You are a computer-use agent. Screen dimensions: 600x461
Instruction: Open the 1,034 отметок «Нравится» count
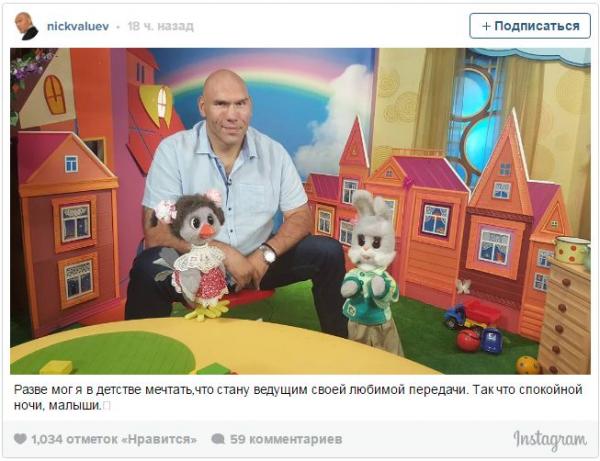coord(114,439)
